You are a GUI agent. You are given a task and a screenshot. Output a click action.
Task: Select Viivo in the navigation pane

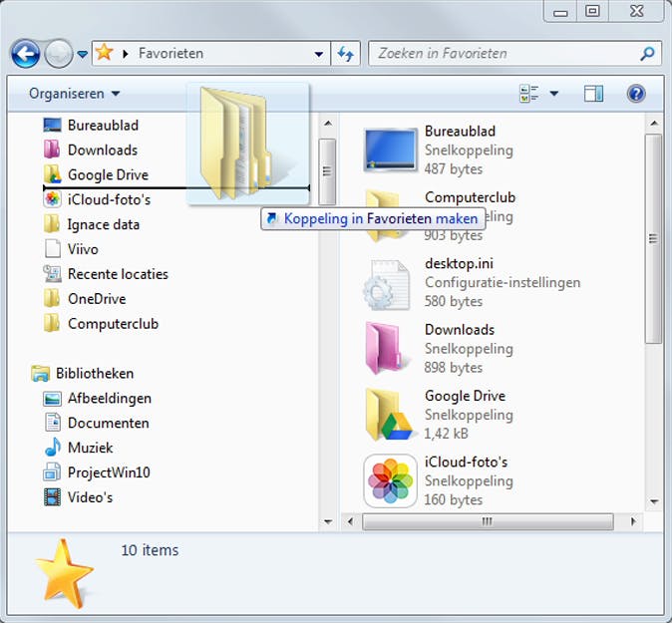point(83,249)
